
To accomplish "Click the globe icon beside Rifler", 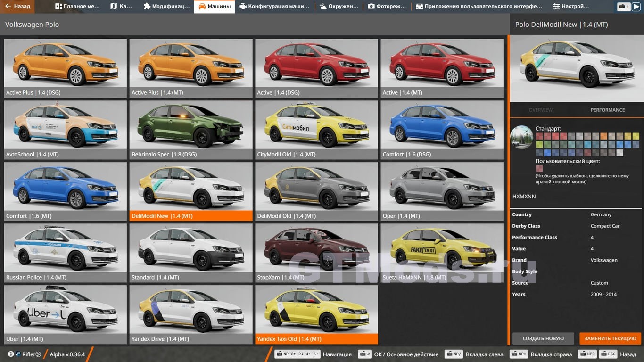I will pos(11,354).
